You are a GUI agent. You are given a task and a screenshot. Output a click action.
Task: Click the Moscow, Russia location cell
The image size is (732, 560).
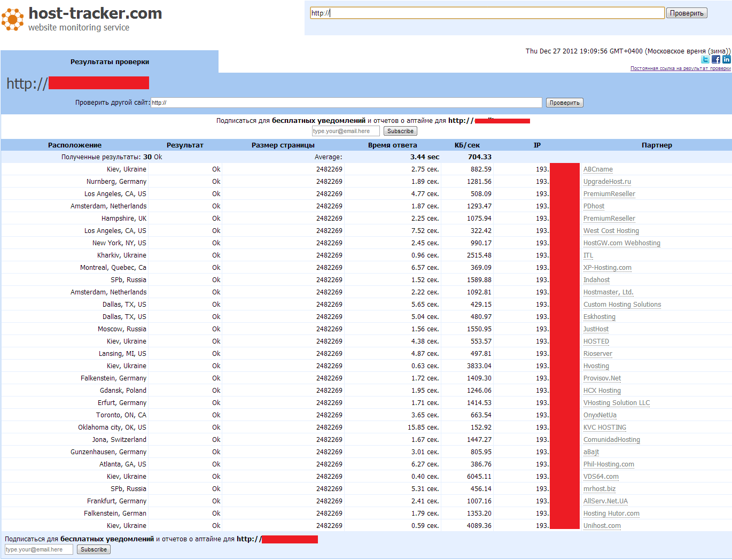click(x=122, y=329)
